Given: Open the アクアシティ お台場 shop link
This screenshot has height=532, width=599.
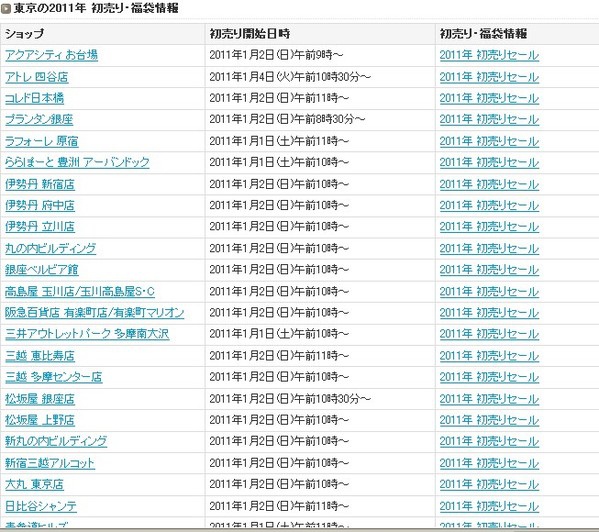Looking at the screenshot, I should [x=51, y=55].
